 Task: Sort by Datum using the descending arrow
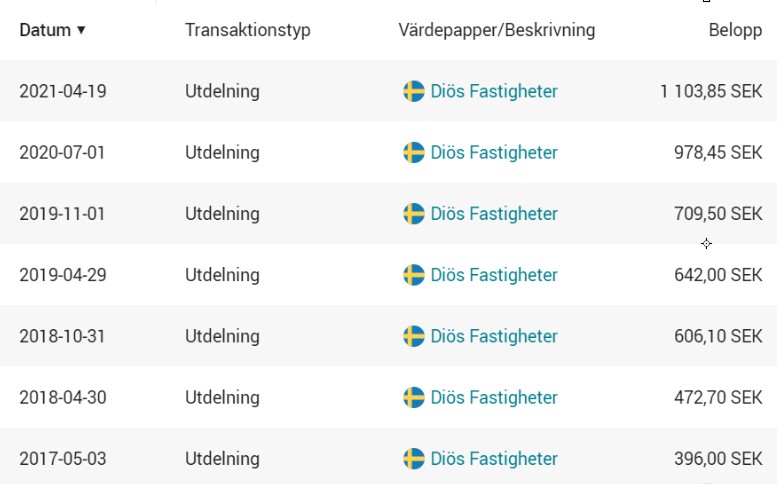(x=81, y=30)
